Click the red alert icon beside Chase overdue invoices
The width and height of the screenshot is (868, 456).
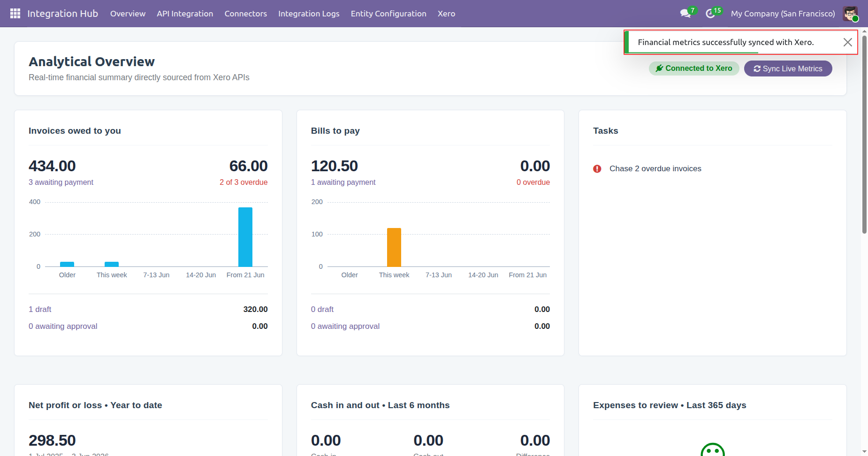597,169
